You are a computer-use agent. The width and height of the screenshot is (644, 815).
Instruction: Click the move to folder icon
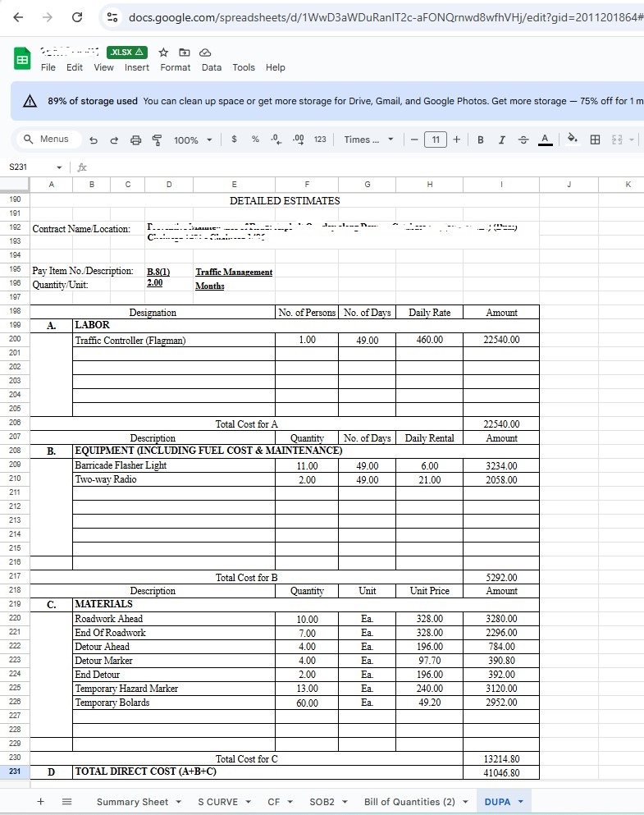185,52
